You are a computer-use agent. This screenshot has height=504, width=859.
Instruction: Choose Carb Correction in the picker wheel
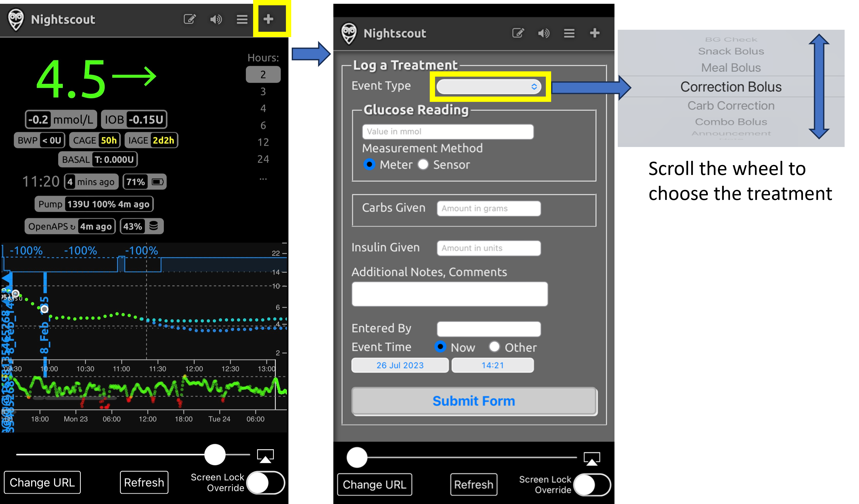pos(731,106)
